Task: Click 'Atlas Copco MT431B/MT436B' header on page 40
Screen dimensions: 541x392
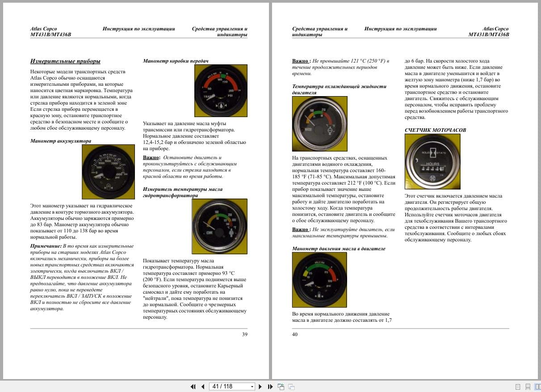Action: 488,32
